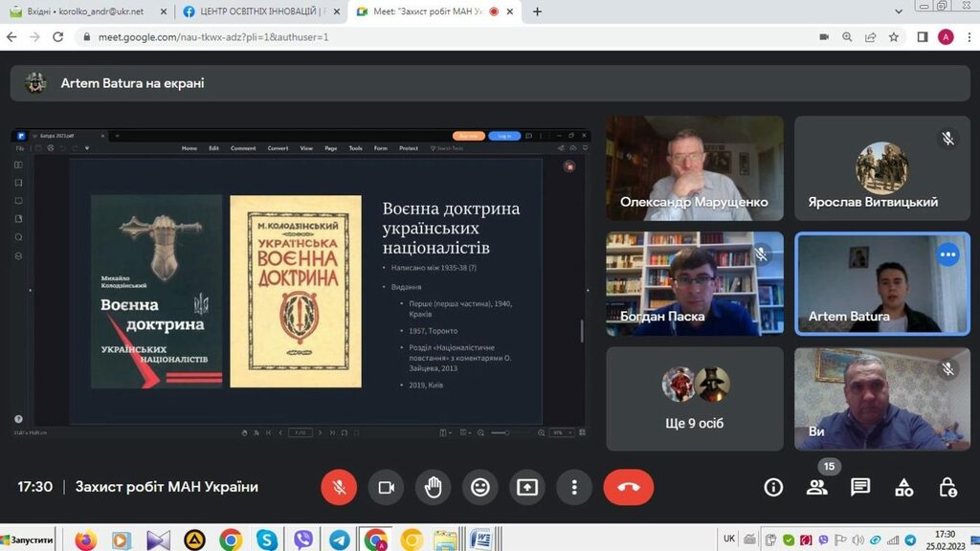Open options on Artem Batura tile
Image resolution: width=980 pixels, height=551 pixels.
point(947,254)
